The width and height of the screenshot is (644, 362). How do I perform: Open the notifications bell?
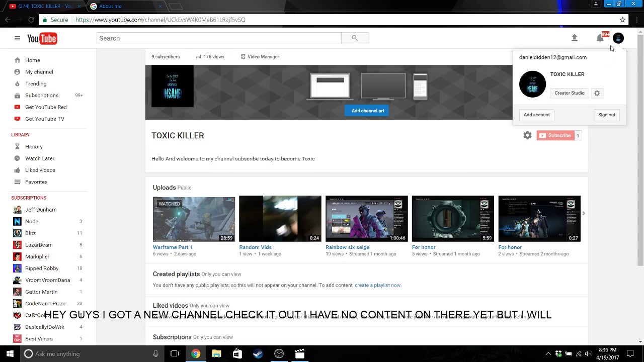600,38
